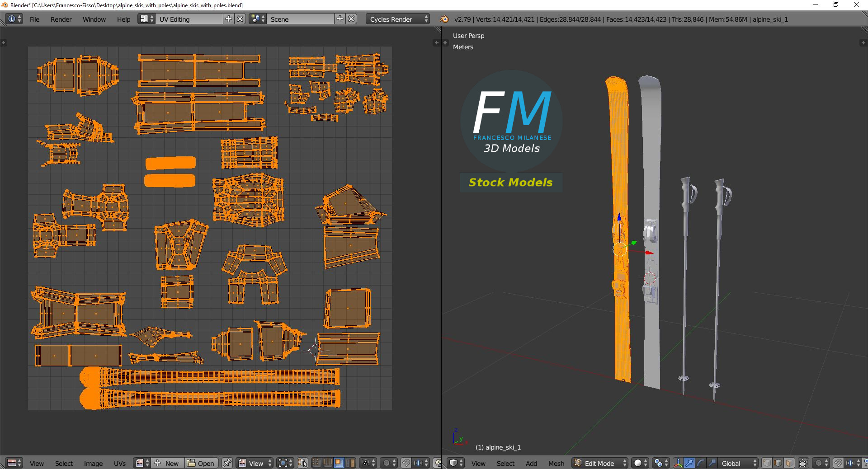868x469 pixels.
Task: Open the Render menu
Action: pos(61,19)
